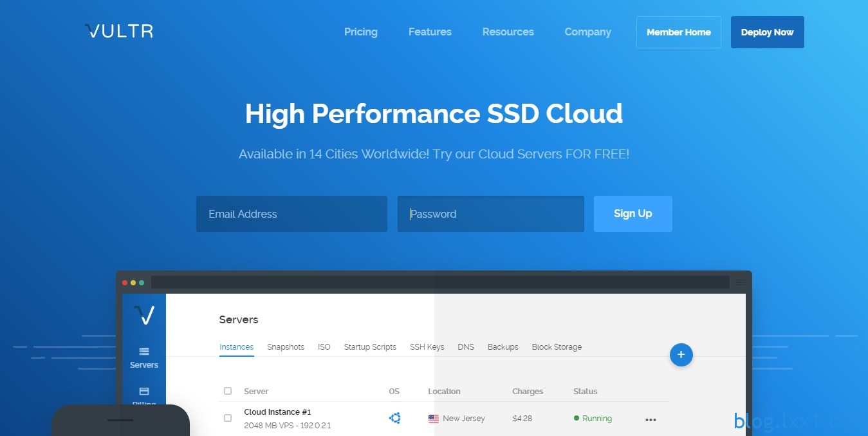868x436 pixels.
Task: Click the Cloud Instance #1 name
Action: pos(277,412)
